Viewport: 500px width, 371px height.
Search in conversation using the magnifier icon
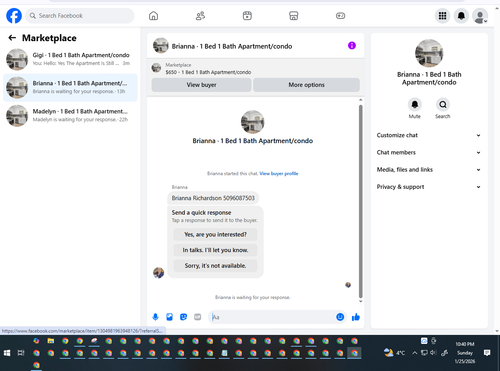pos(443,105)
